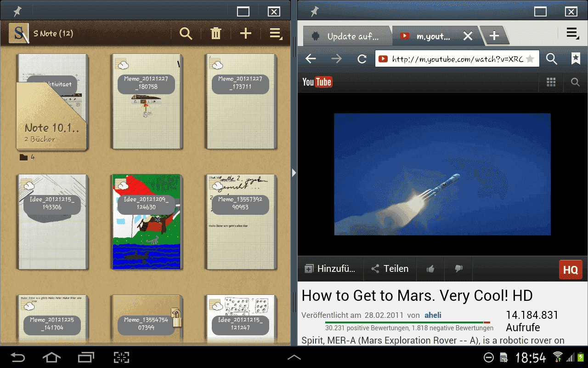Open locked note Memo_1355475407399
This screenshot has width=588, height=368.
[x=147, y=319]
